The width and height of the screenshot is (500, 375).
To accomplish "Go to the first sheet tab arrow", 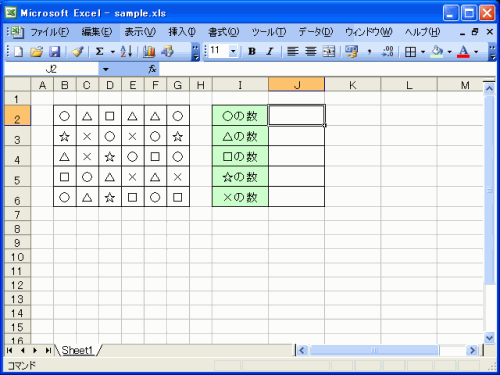I will coord(9,350).
